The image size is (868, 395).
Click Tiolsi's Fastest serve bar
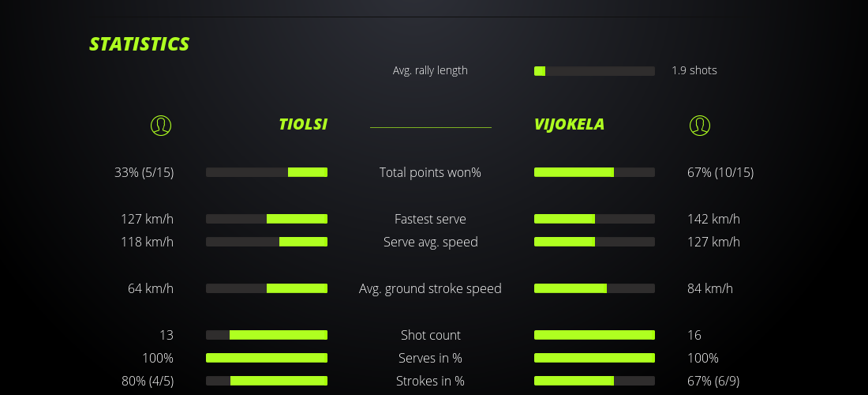(x=267, y=219)
